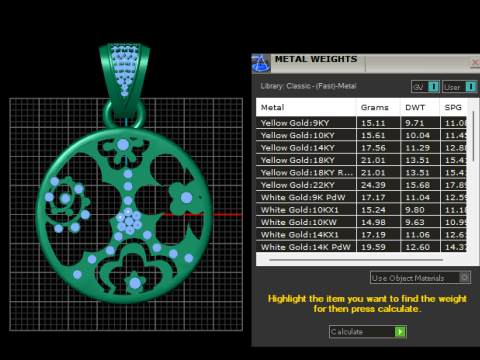
Task: Select the White Gold:10KX1 row
Action: click(x=361, y=210)
